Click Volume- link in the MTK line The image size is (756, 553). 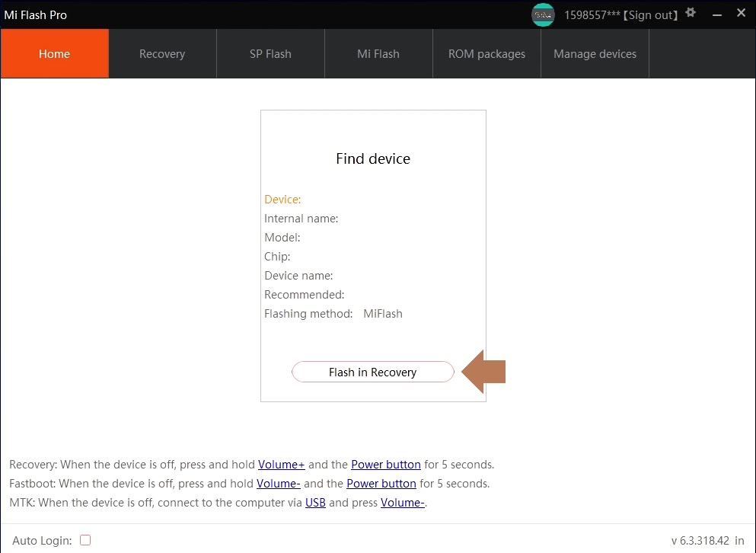click(403, 502)
